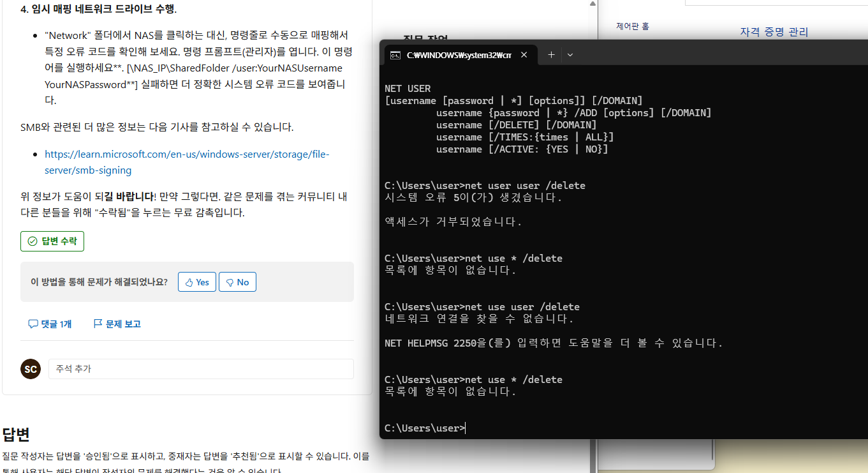Click the '4. 임시 매핑 네트워크 드라이브 수행' heading
Screen dimensions: 868x473
point(99,9)
